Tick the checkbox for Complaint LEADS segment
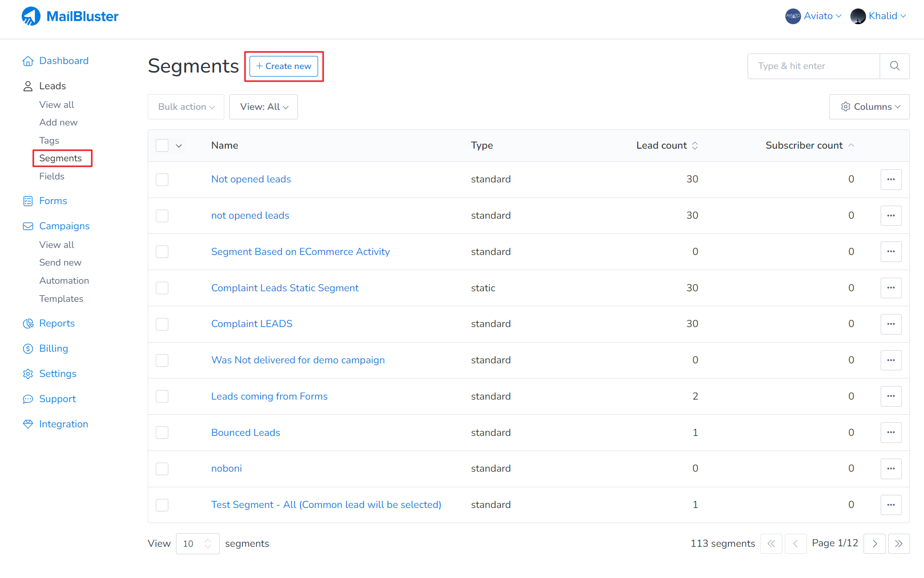The height and width of the screenshot is (578, 924). click(162, 324)
